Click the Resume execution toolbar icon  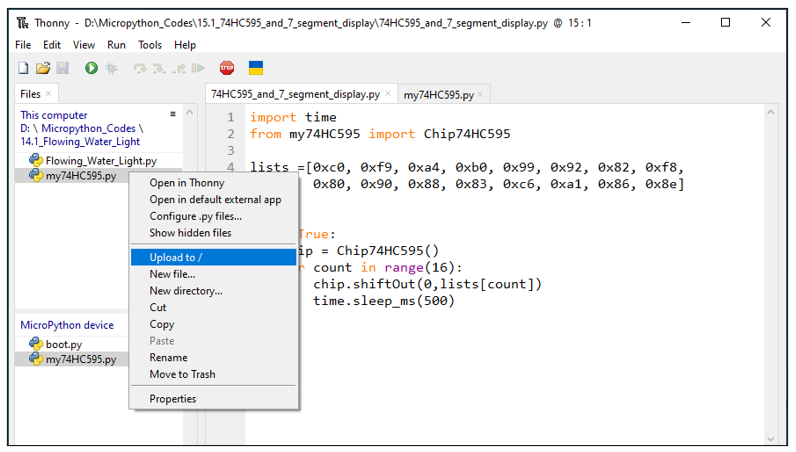click(x=198, y=68)
